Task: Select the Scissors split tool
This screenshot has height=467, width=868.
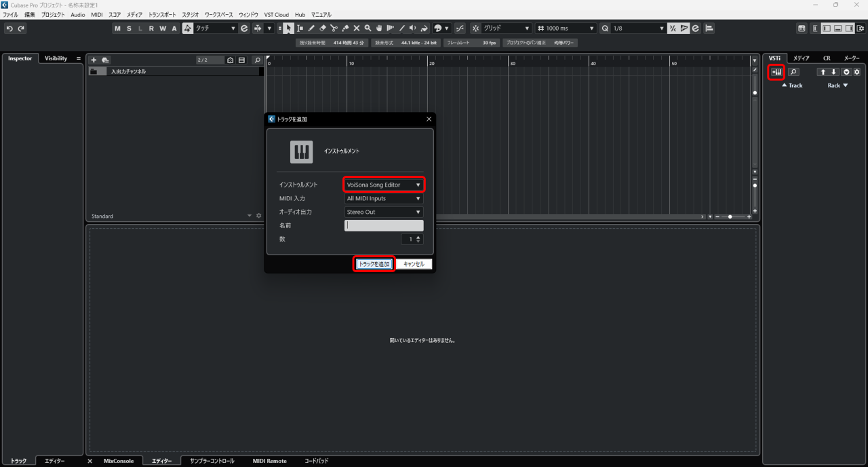Action: click(x=334, y=29)
